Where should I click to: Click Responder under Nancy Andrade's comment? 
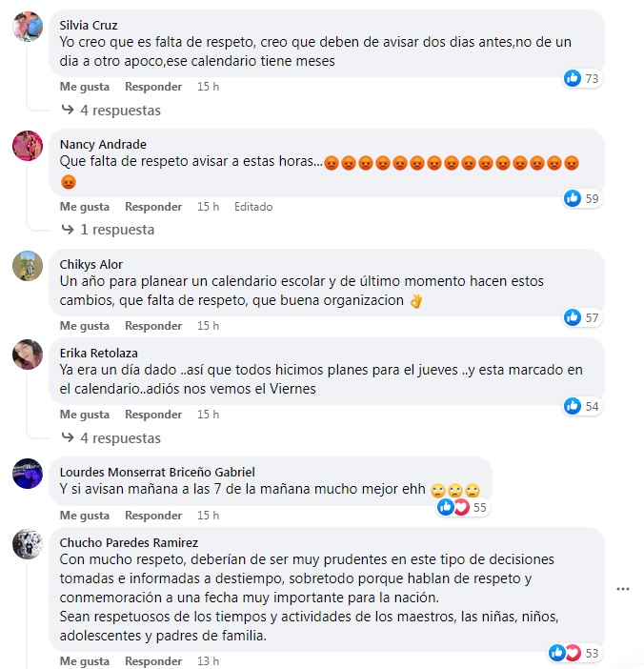(153, 207)
